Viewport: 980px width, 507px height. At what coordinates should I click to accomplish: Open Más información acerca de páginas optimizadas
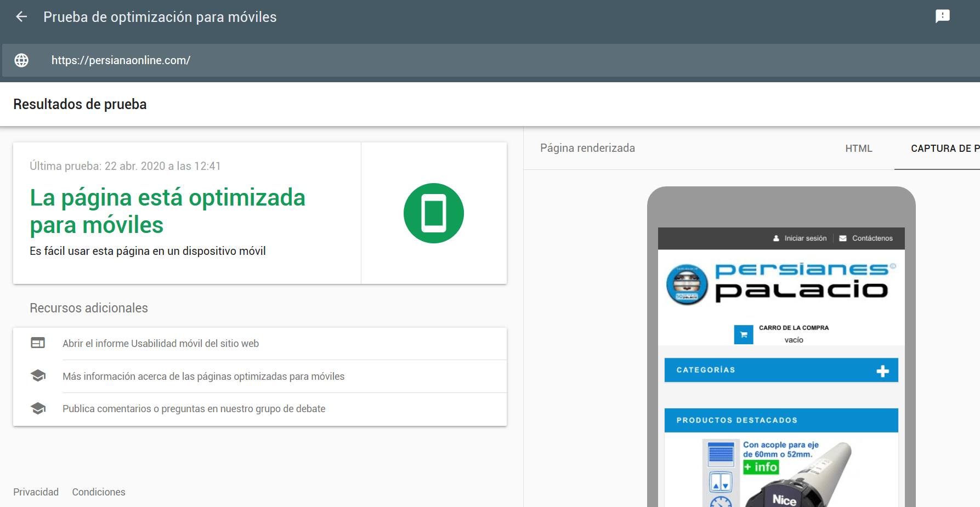click(203, 377)
